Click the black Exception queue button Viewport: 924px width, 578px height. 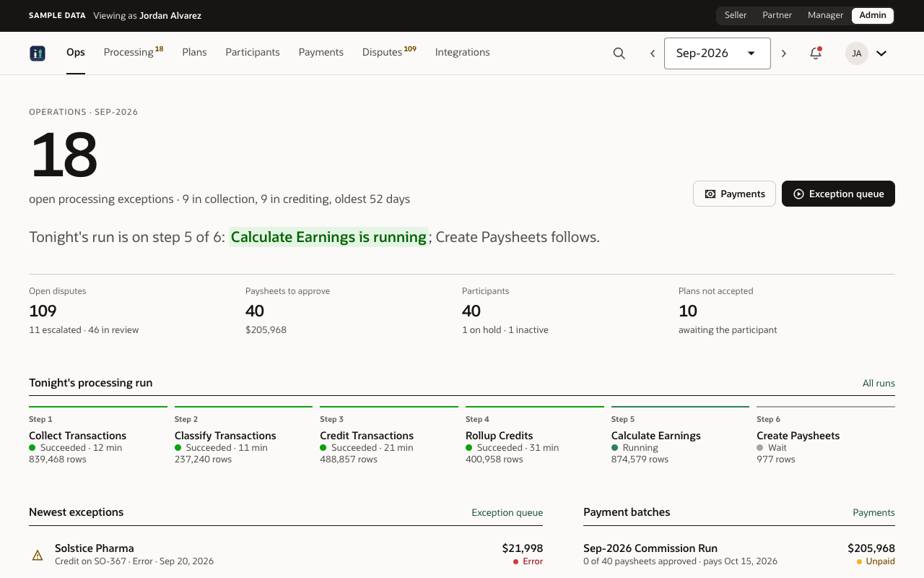pyautogui.click(x=838, y=194)
